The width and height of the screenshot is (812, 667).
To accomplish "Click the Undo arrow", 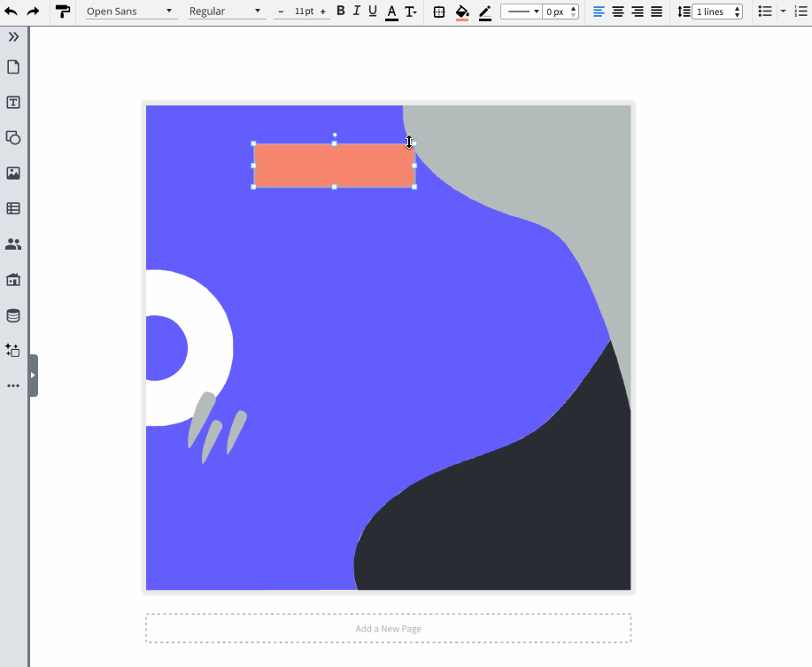I will pos(10,12).
